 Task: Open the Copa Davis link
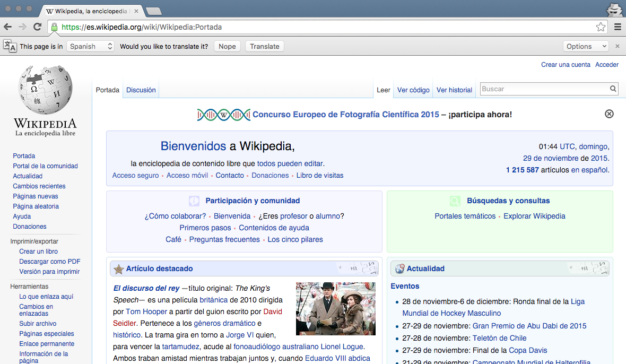pos(528,350)
